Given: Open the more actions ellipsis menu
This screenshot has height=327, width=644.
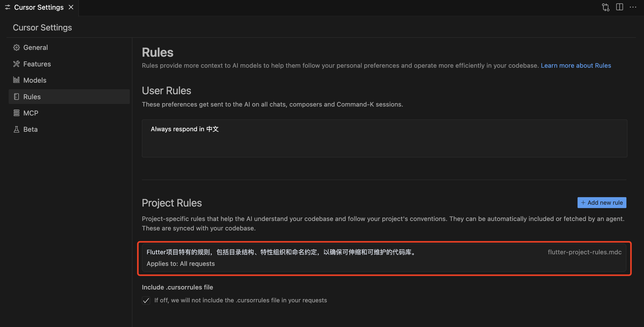Looking at the screenshot, I should point(633,7).
